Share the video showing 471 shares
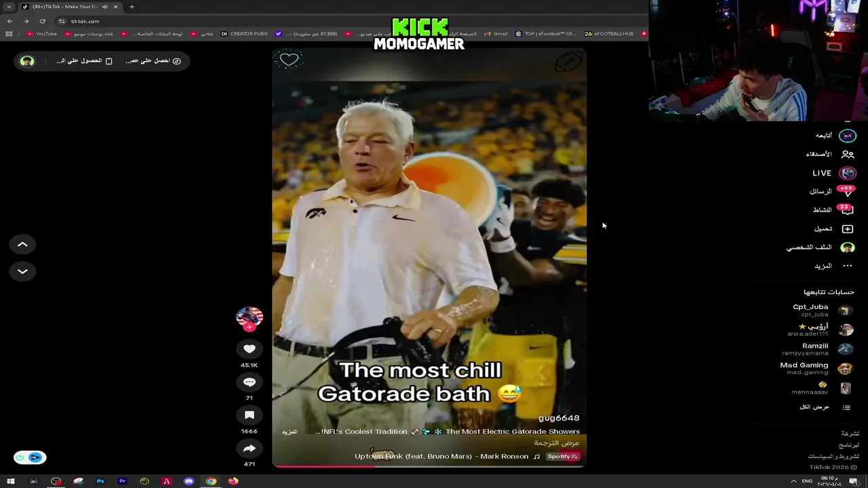The image size is (868, 488). tap(250, 448)
